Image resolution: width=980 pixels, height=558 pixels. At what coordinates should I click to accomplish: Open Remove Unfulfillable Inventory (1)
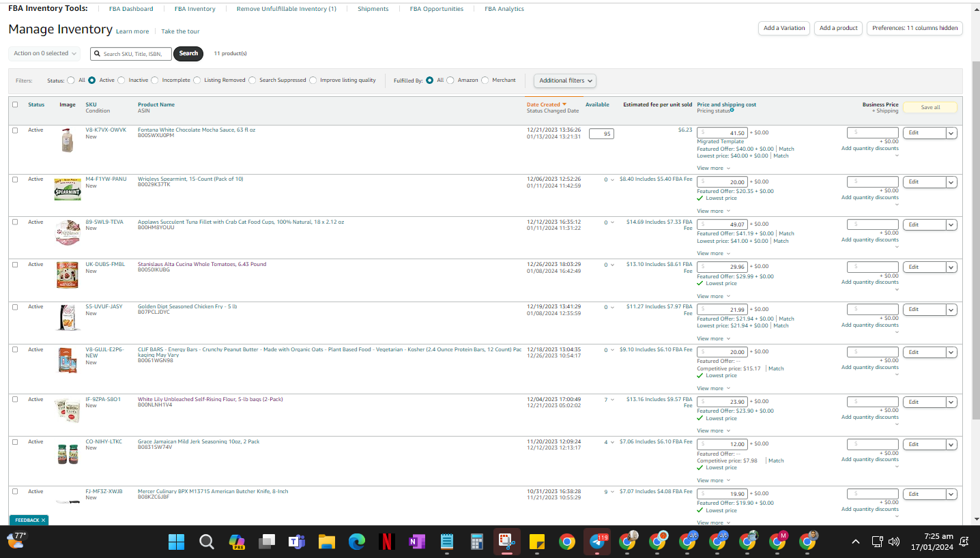287,9
